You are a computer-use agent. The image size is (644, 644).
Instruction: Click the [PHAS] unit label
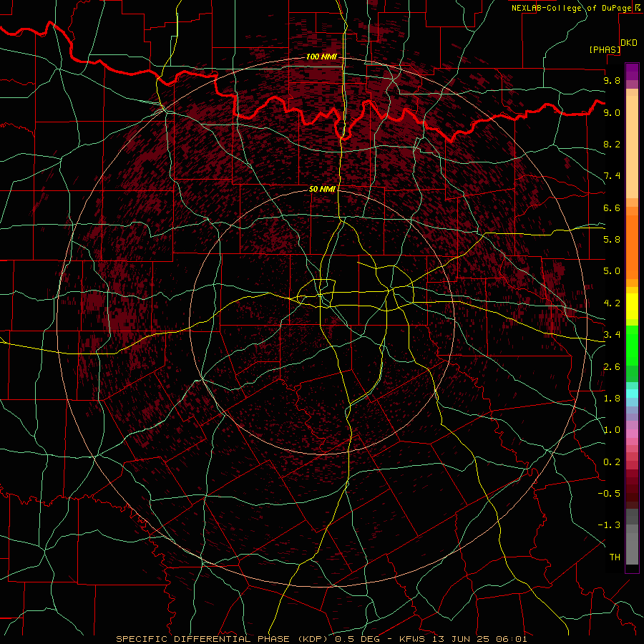tap(605, 49)
